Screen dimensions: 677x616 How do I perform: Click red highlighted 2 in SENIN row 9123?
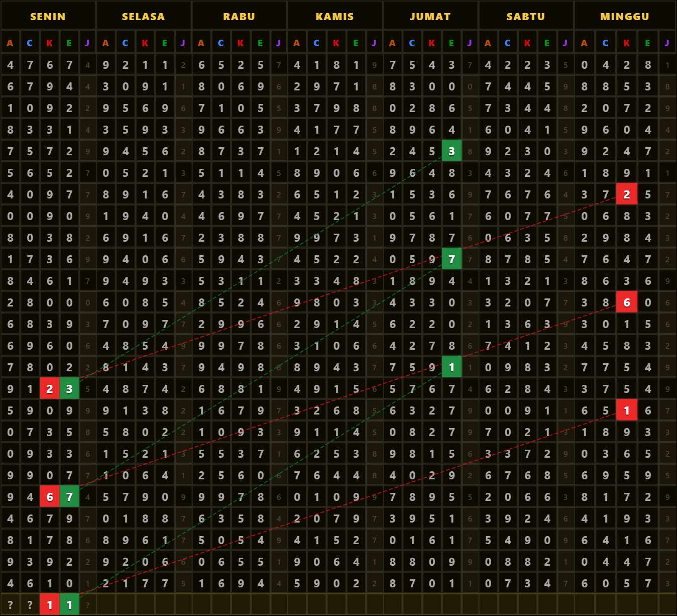(x=49, y=389)
